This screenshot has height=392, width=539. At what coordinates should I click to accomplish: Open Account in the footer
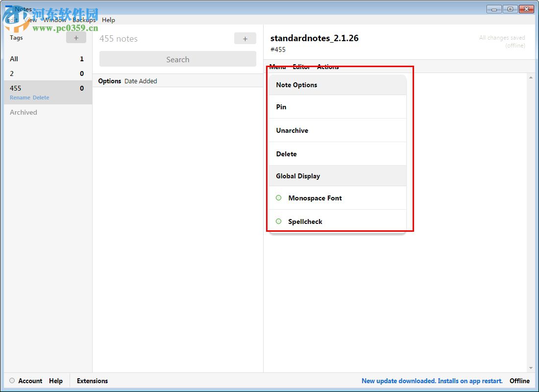point(30,381)
